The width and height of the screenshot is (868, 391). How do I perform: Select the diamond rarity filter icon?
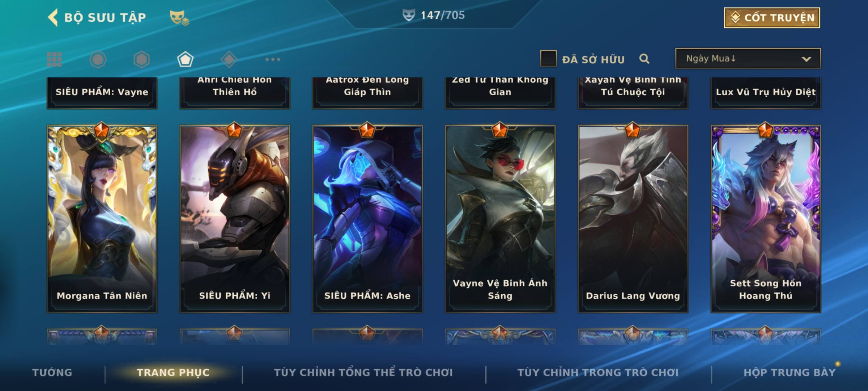(x=229, y=59)
